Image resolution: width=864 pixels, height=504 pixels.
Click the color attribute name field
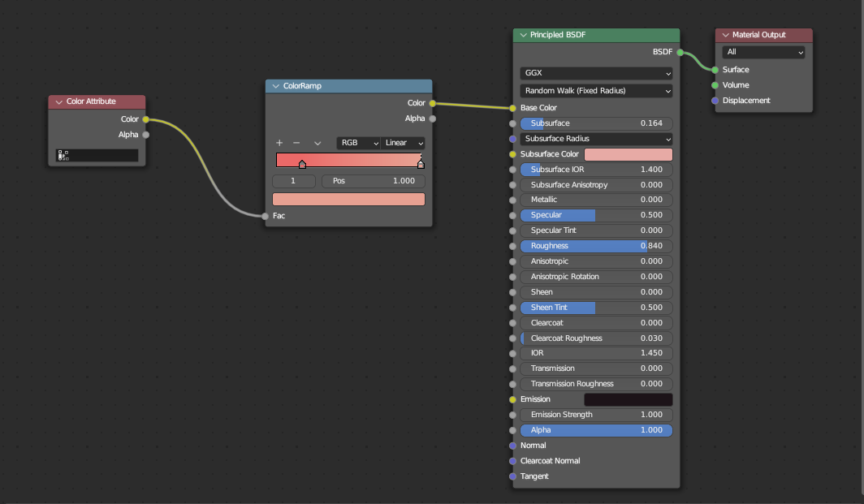[x=97, y=155]
